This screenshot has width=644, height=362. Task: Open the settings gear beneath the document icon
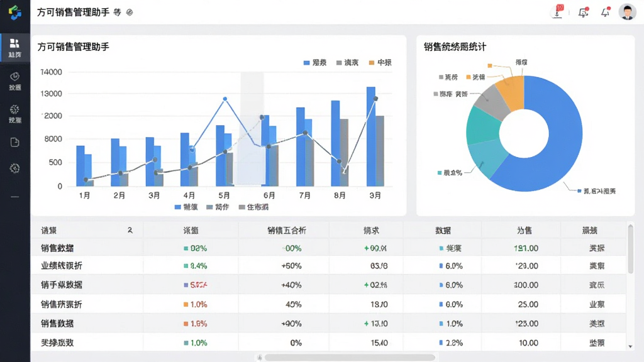point(15,168)
